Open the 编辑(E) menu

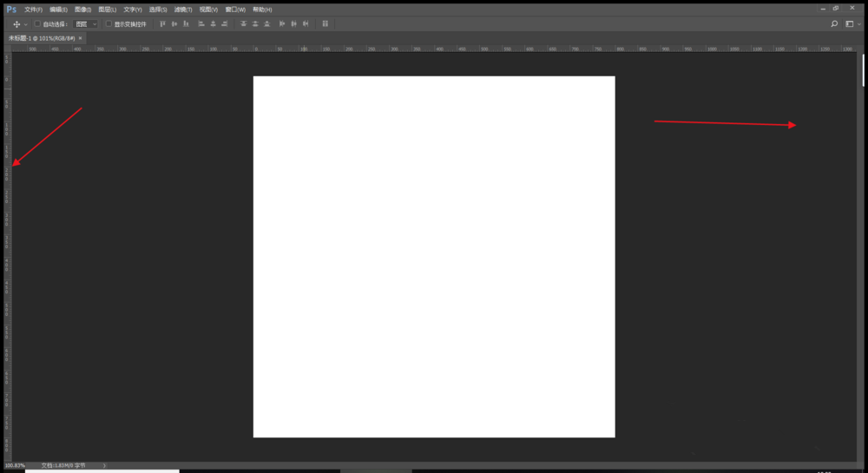point(58,10)
